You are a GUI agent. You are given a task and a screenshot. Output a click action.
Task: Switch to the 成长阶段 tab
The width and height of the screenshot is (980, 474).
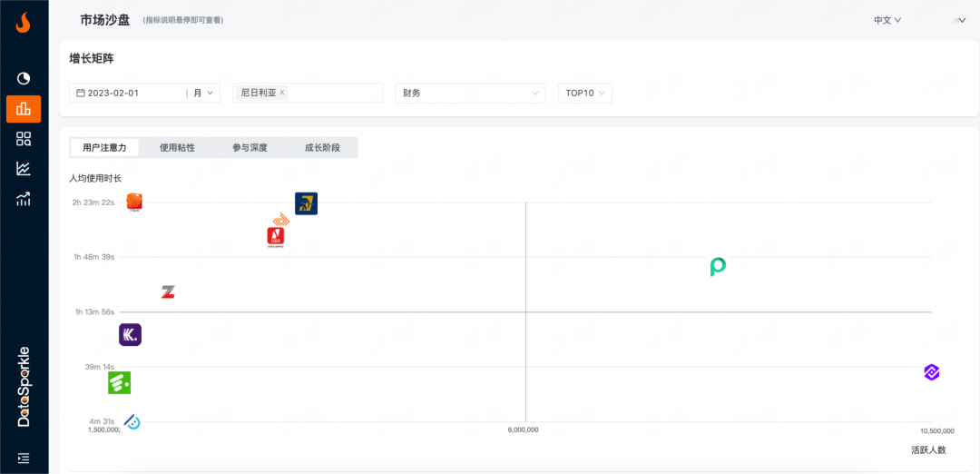click(322, 147)
